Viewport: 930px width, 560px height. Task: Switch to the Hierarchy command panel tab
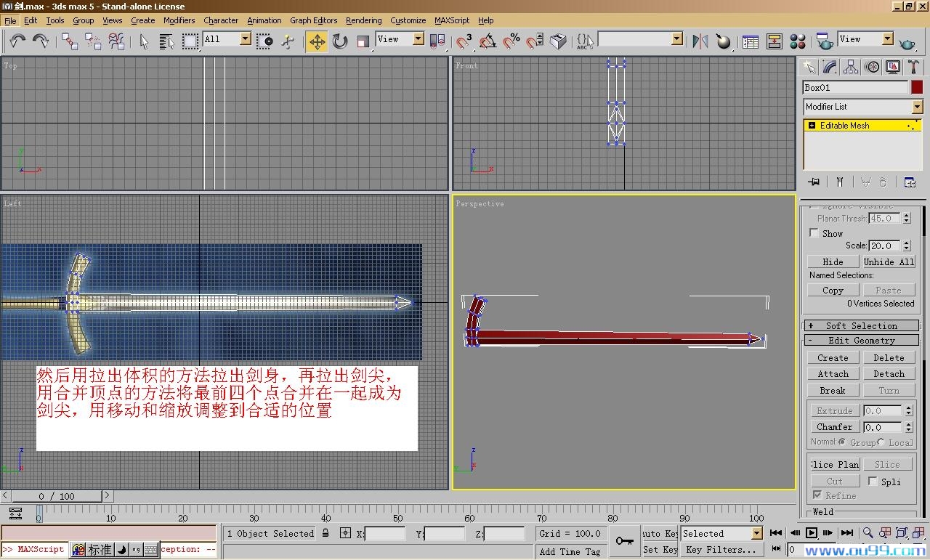coord(851,68)
